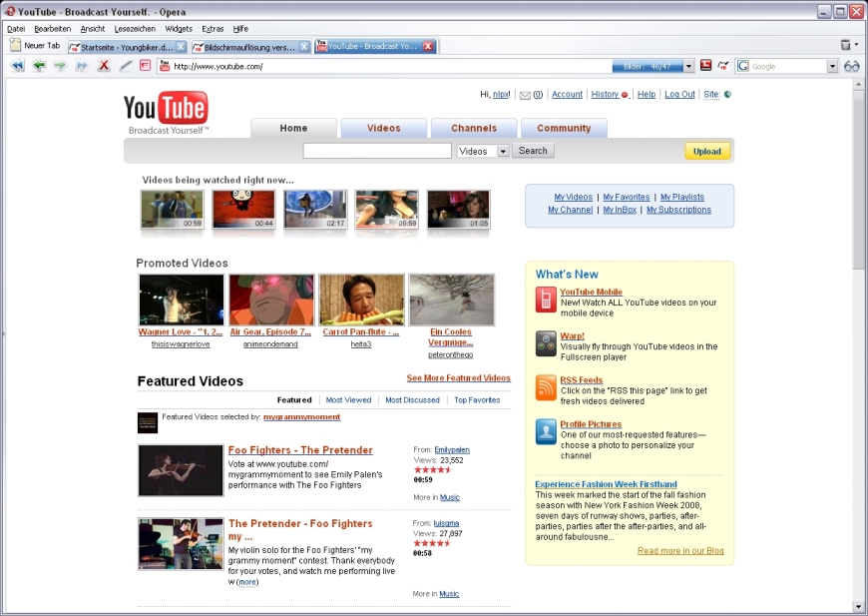
Task: Open the inbox envelope icon
Action: [525, 95]
